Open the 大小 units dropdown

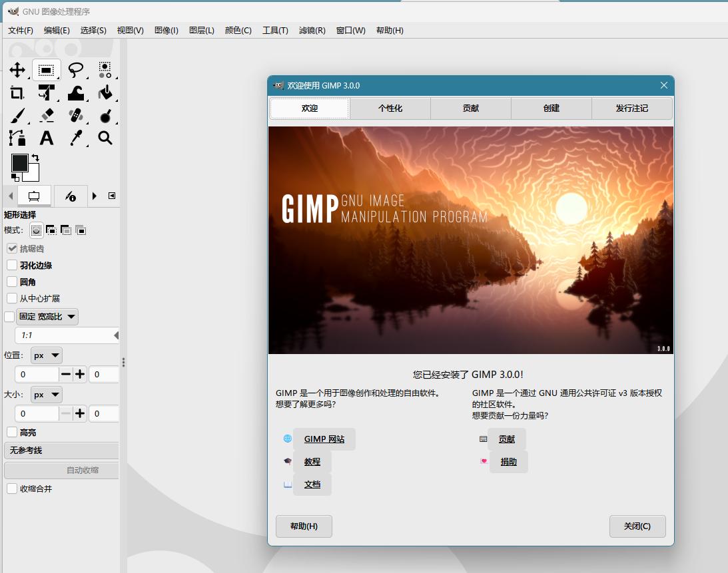click(x=45, y=395)
